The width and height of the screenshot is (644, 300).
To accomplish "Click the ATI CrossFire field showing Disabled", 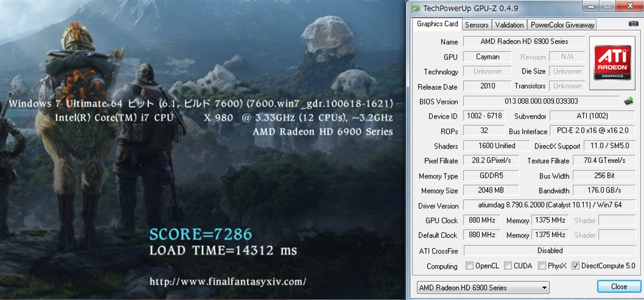I will pos(550,250).
